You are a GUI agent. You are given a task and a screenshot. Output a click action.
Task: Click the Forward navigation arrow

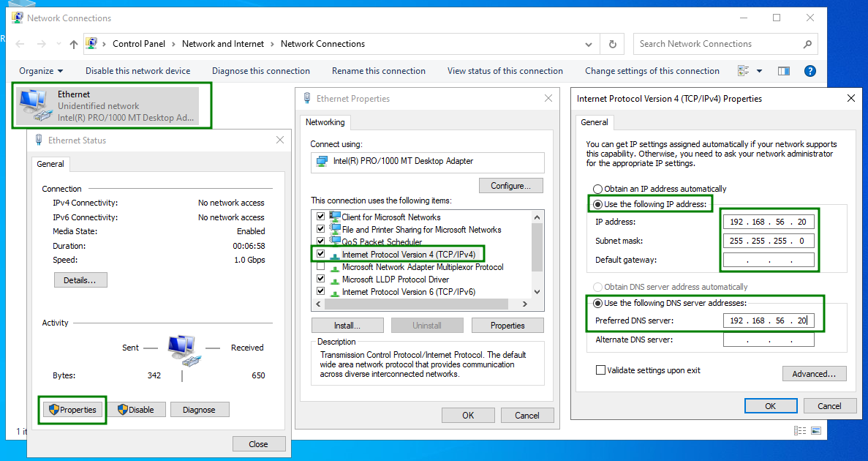pyautogui.click(x=41, y=44)
